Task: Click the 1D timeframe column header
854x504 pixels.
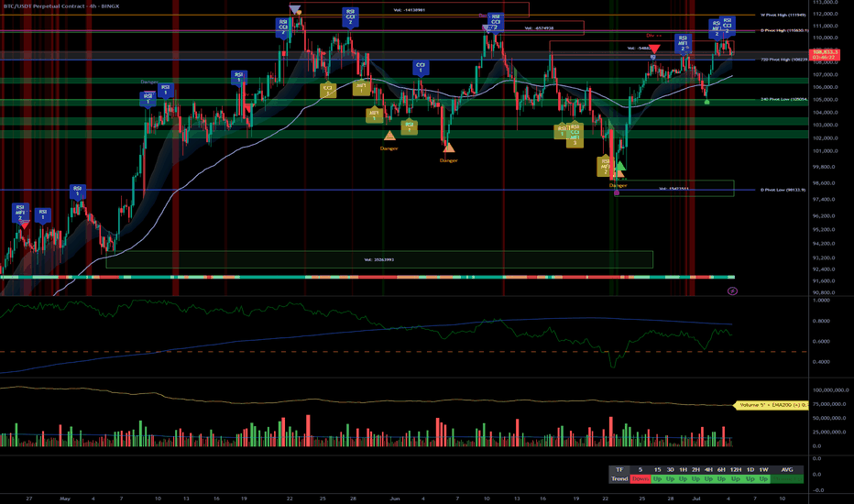Action: [750, 470]
